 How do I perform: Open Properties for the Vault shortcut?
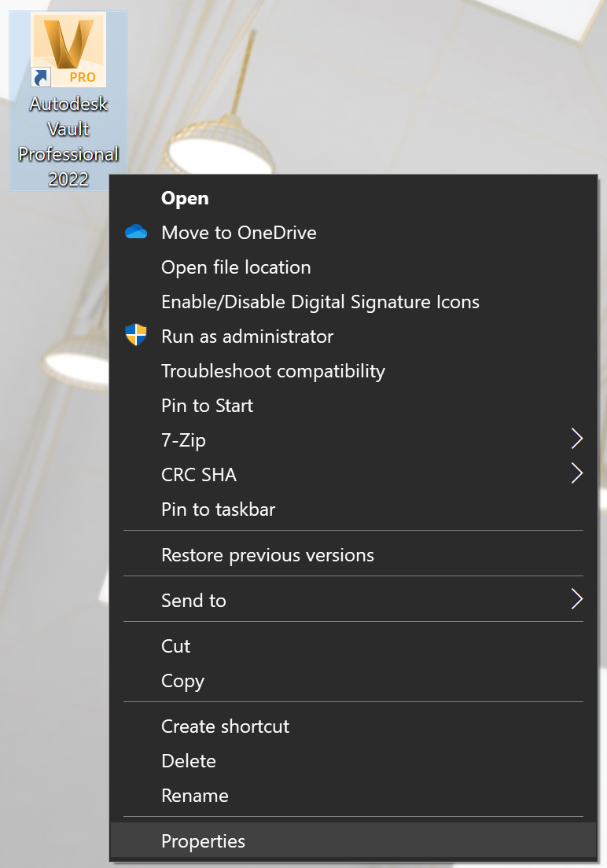click(x=203, y=841)
